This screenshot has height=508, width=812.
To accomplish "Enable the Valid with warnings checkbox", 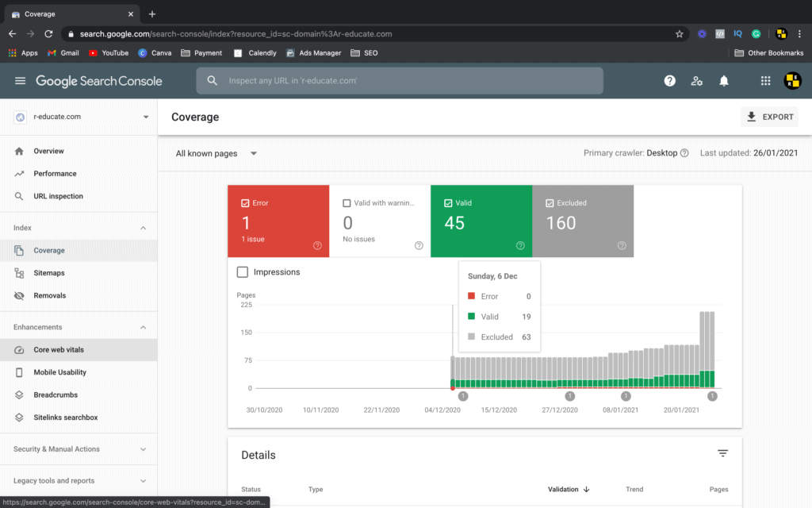I will (x=347, y=203).
